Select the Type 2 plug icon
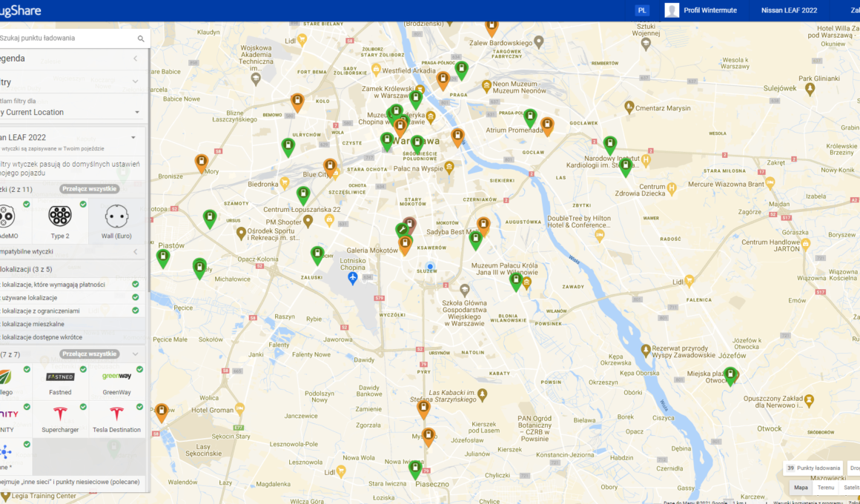Image resolution: width=860 pixels, height=504 pixels. [x=60, y=216]
